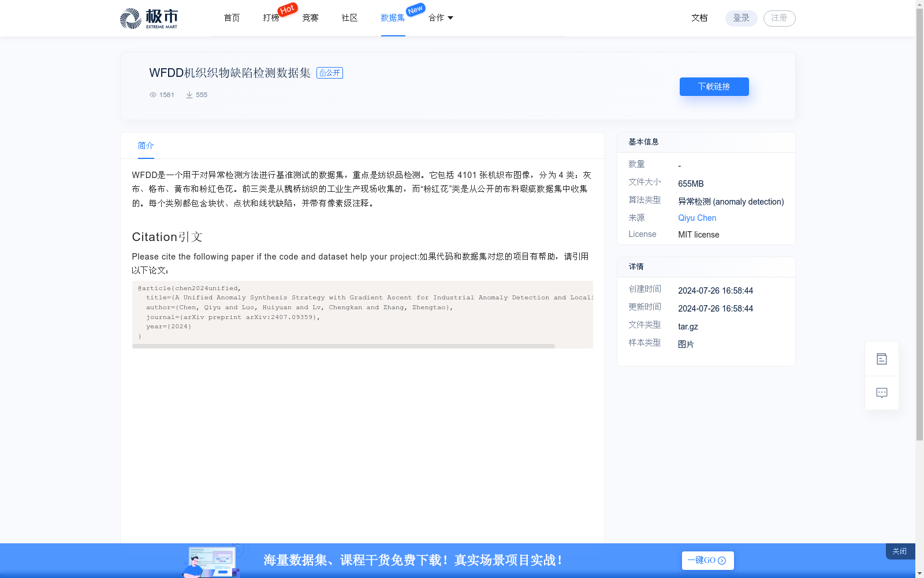Click the Hot badge on 打榜
The width and height of the screenshot is (924, 578).
[288, 9]
